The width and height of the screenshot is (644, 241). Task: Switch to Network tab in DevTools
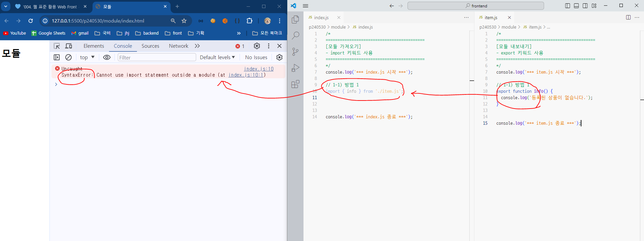179,46
